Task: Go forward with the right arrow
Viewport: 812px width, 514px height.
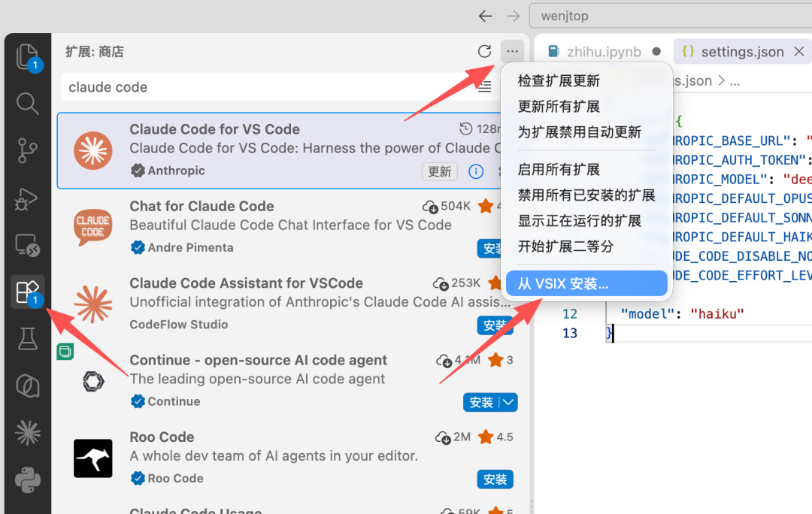Action: [x=514, y=16]
